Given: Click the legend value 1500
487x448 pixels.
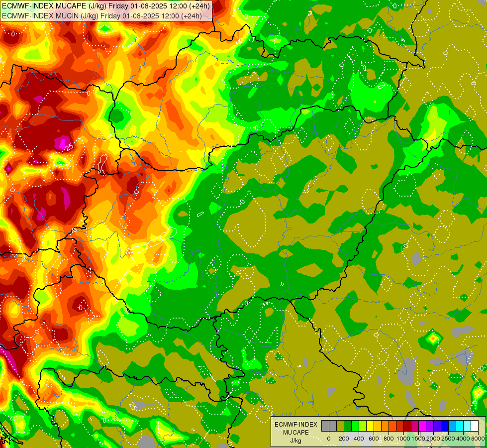Looking at the screenshot, I should [418, 439].
